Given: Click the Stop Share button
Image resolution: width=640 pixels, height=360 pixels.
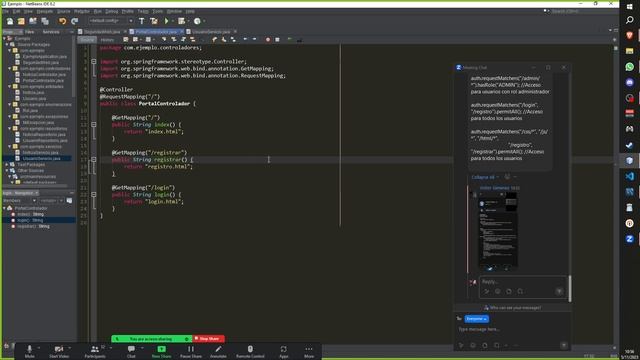Looking at the screenshot, I should point(209,339).
